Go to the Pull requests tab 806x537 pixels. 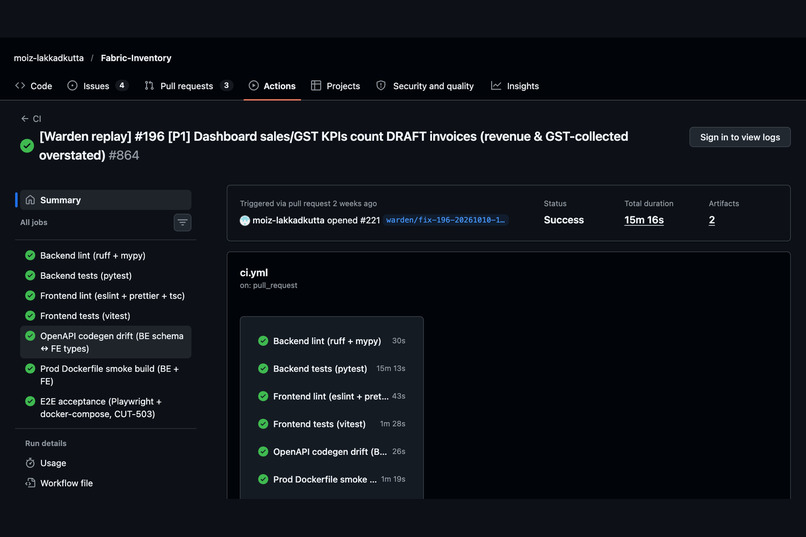click(188, 86)
